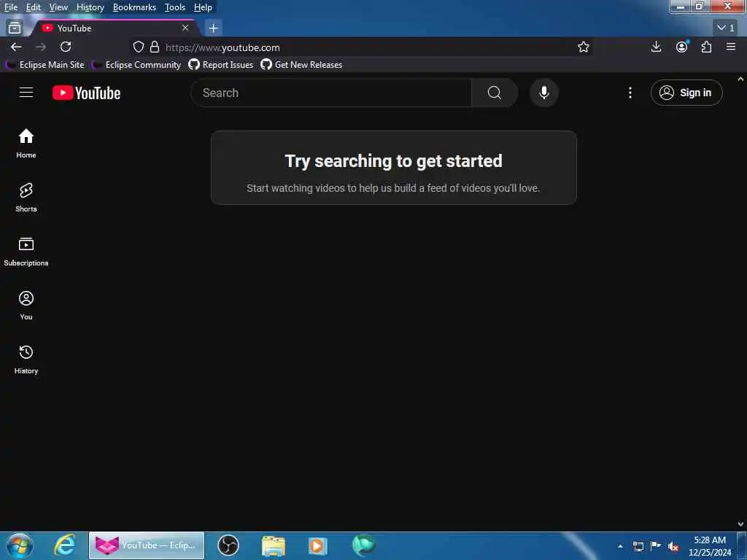The height and width of the screenshot is (560, 747).
Task: Click the taskbar clock
Action: coord(709,546)
